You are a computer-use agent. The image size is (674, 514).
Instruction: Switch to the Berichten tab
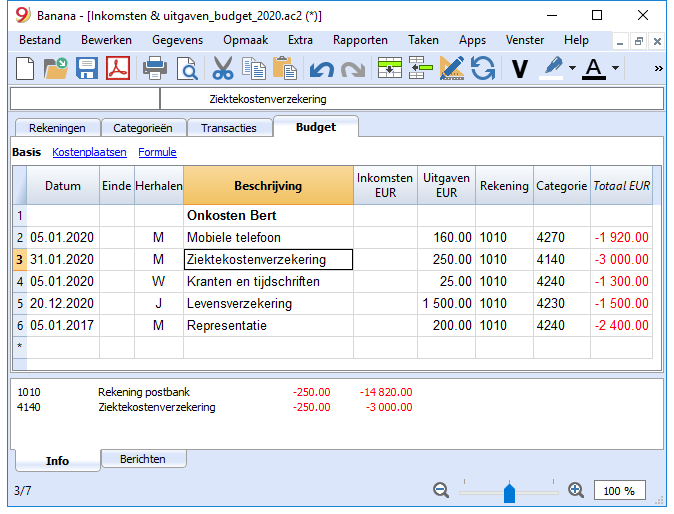click(143, 459)
